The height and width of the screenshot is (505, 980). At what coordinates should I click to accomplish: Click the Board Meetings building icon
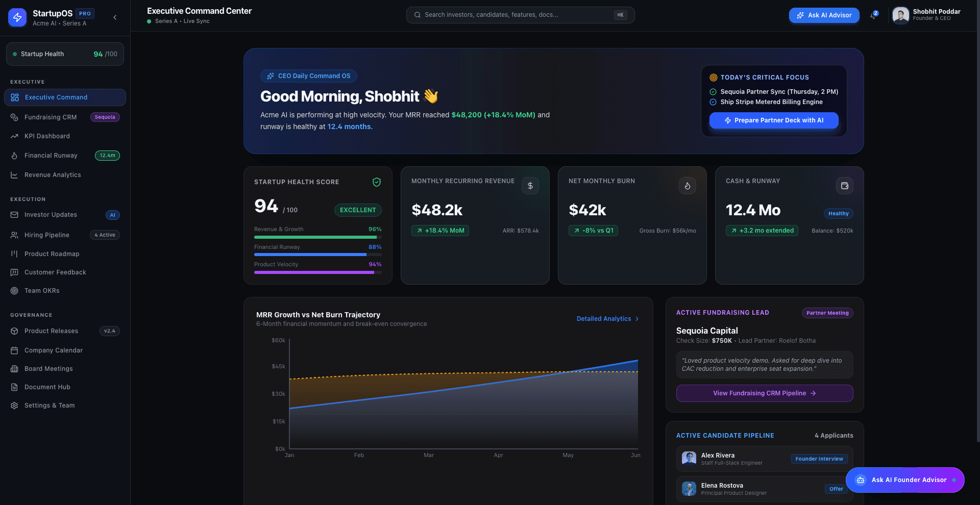(x=14, y=369)
